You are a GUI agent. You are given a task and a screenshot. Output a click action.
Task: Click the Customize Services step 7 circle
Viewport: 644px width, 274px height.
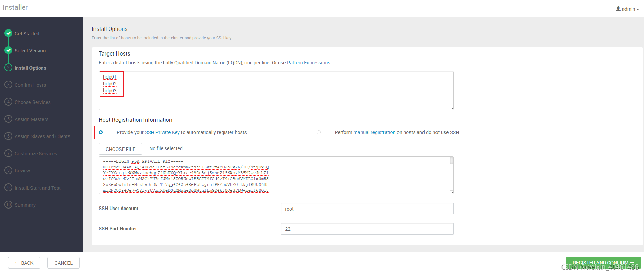[9, 153]
